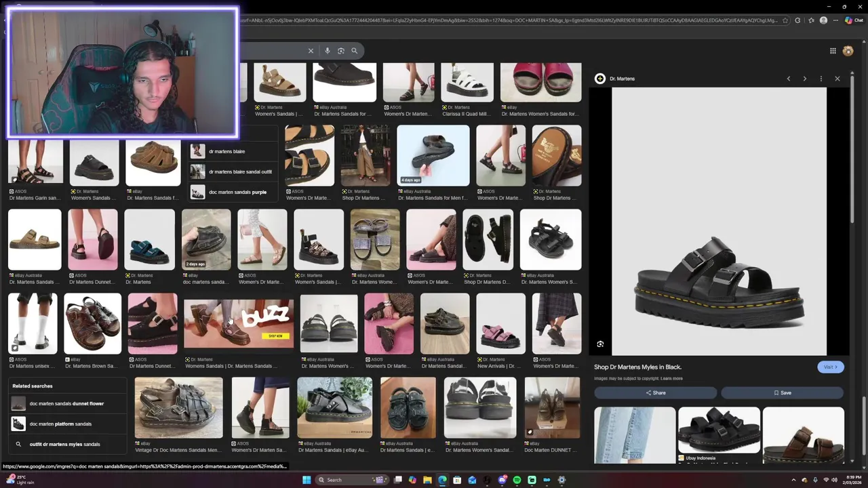Open the brown sandal related image in the preview panel
The image size is (868, 488).
pos(804,434)
